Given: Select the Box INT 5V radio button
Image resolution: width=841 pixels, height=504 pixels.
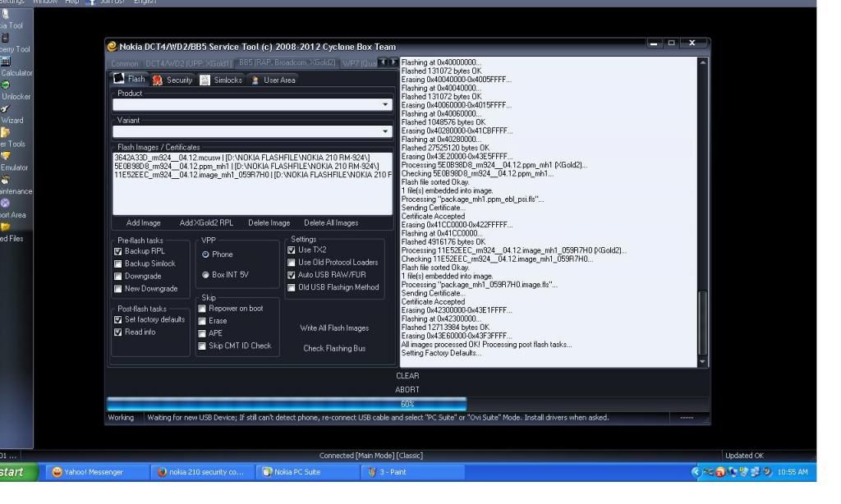Looking at the screenshot, I should [205, 274].
